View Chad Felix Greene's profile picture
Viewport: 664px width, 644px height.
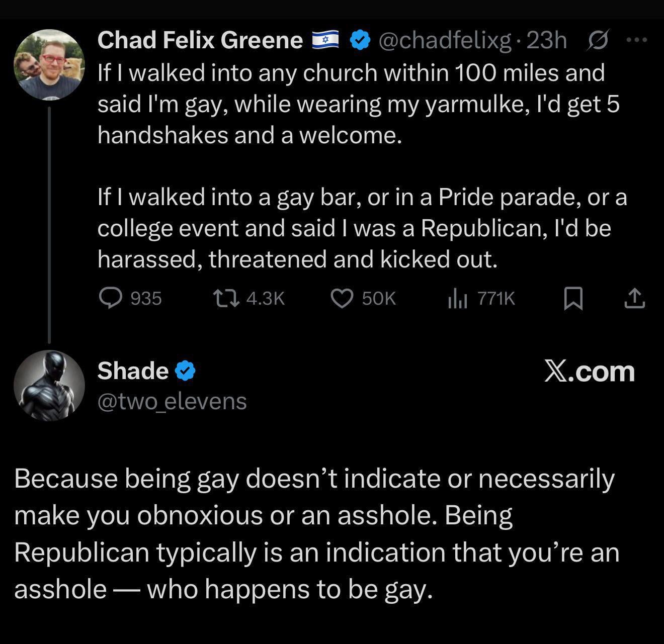coord(49,64)
